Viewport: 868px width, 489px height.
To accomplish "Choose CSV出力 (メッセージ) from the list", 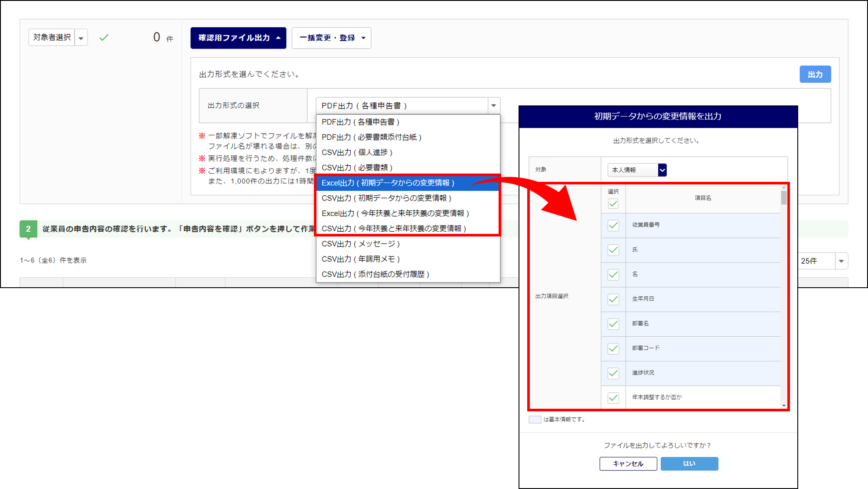I will 360,244.
